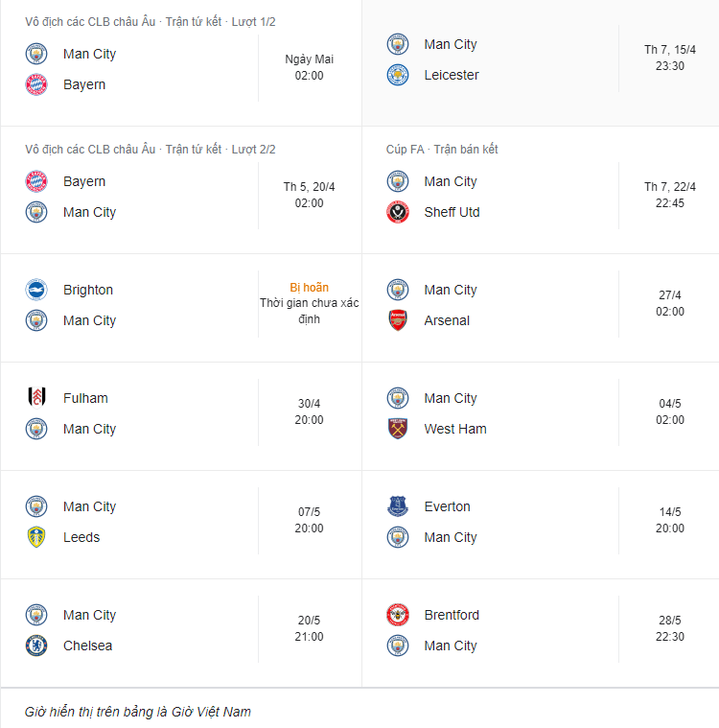Screen dimensions: 719x728
Task: Select the Leeds club crest
Action: (x=36, y=537)
